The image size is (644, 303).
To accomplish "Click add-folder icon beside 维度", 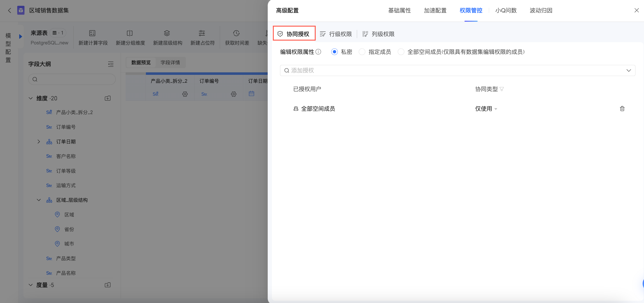I will pyautogui.click(x=108, y=98).
